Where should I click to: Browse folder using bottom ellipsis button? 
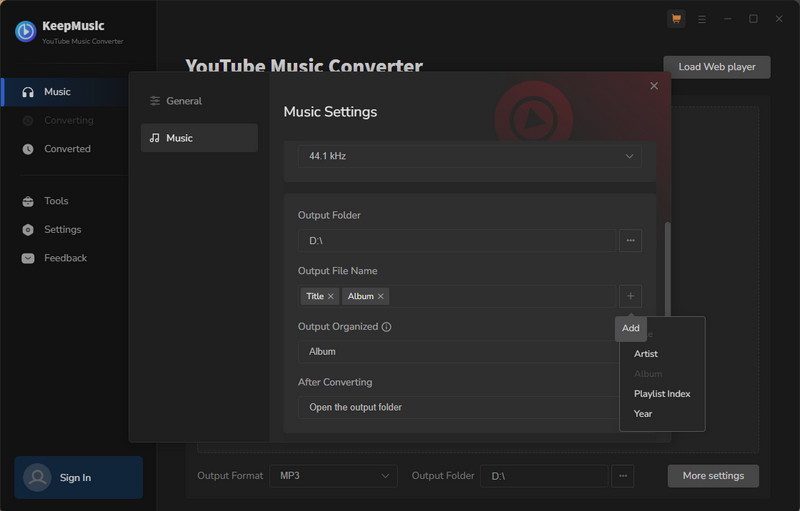(x=623, y=476)
